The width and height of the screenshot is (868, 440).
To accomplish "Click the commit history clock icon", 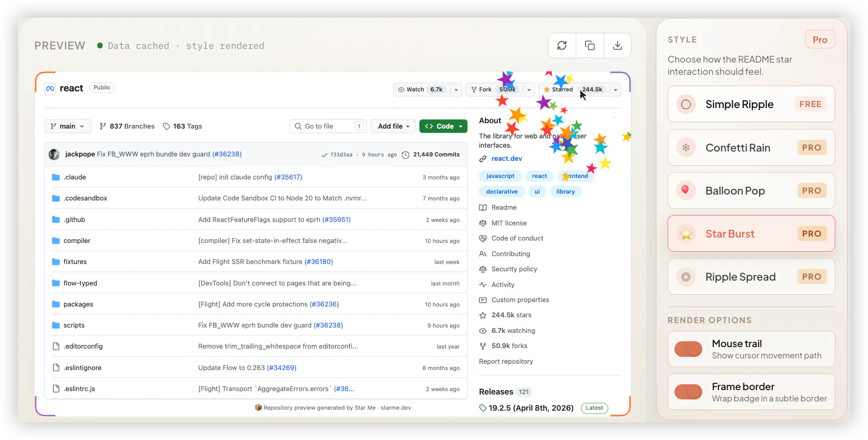I will [x=405, y=155].
